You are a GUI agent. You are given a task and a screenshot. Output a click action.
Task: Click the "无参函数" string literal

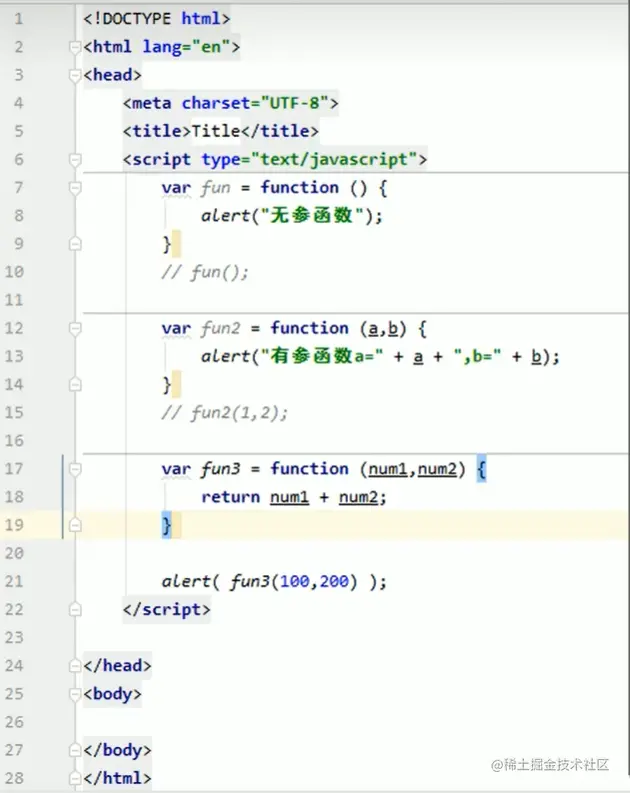click(311, 216)
